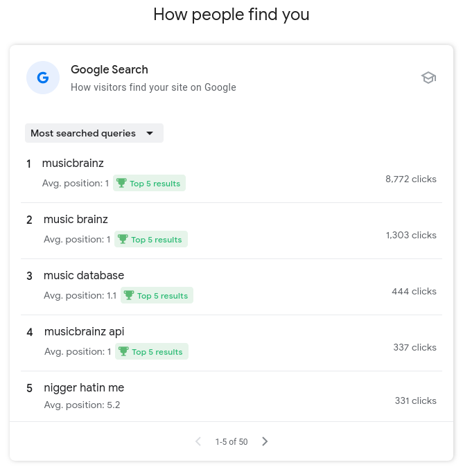Click the 8,772 clicks count
The height and width of the screenshot is (476, 463).
click(x=411, y=179)
